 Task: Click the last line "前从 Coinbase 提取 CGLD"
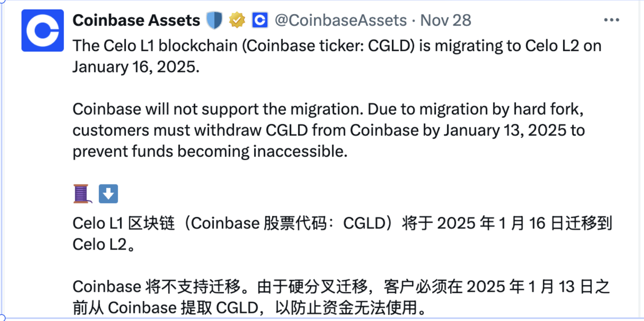[249, 307]
